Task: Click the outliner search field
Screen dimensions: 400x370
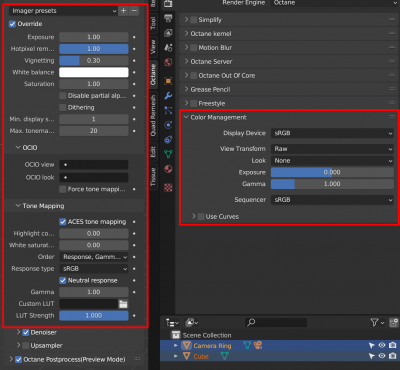Action: click(x=276, y=322)
